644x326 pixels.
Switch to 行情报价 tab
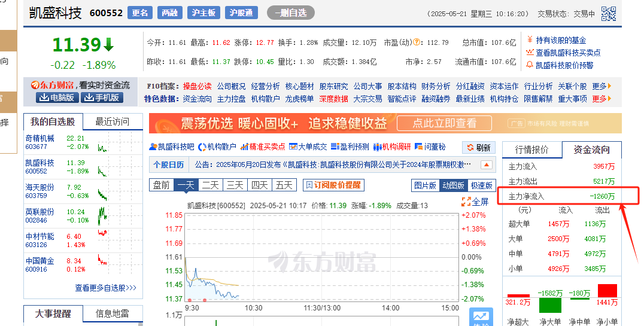(x=532, y=150)
